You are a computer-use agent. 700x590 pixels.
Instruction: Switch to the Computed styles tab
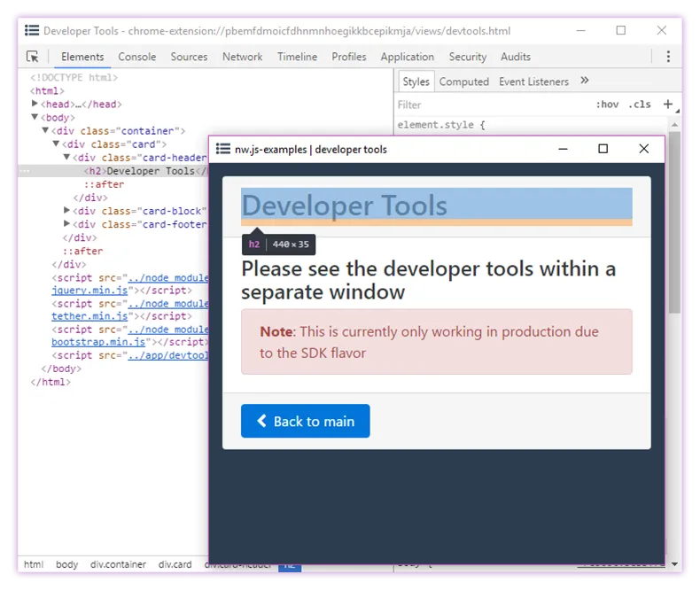point(463,82)
